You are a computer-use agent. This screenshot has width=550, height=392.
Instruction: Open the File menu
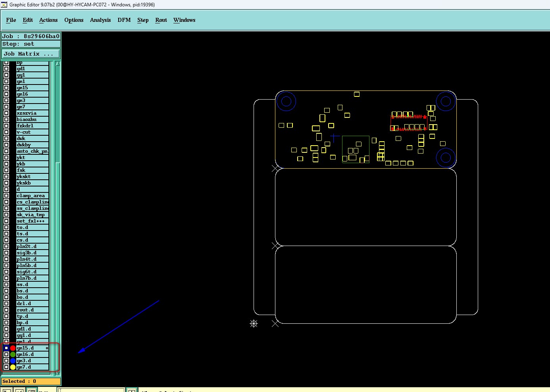click(11, 20)
